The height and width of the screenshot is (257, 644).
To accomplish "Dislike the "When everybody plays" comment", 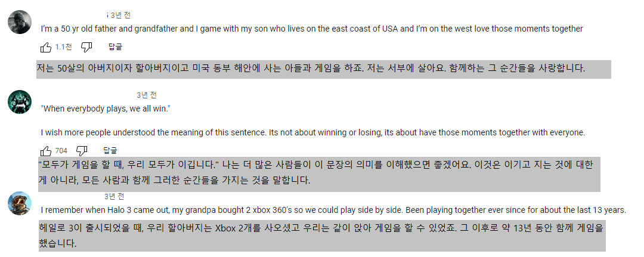I will (x=82, y=151).
